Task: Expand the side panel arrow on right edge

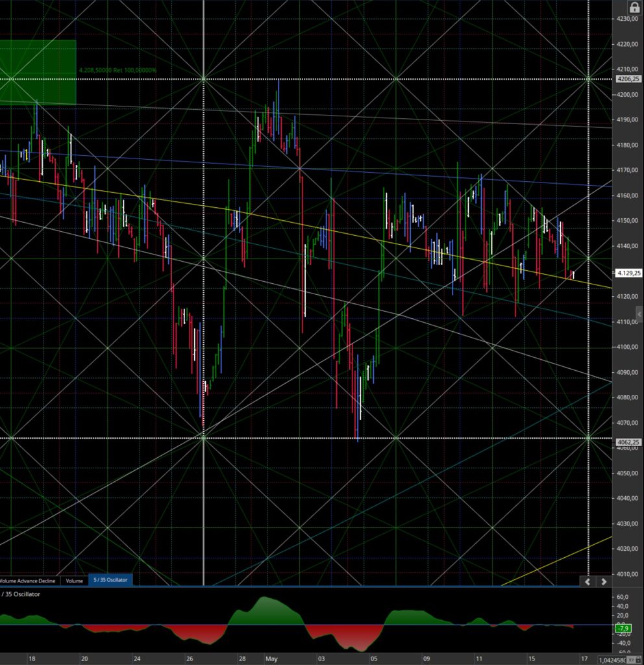Action: [639, 314]
